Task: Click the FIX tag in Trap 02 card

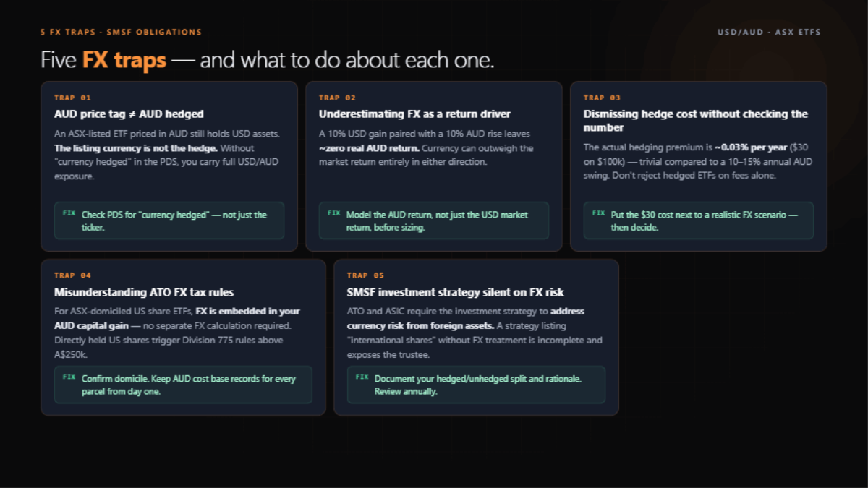Action: click(x=333, y=213)
